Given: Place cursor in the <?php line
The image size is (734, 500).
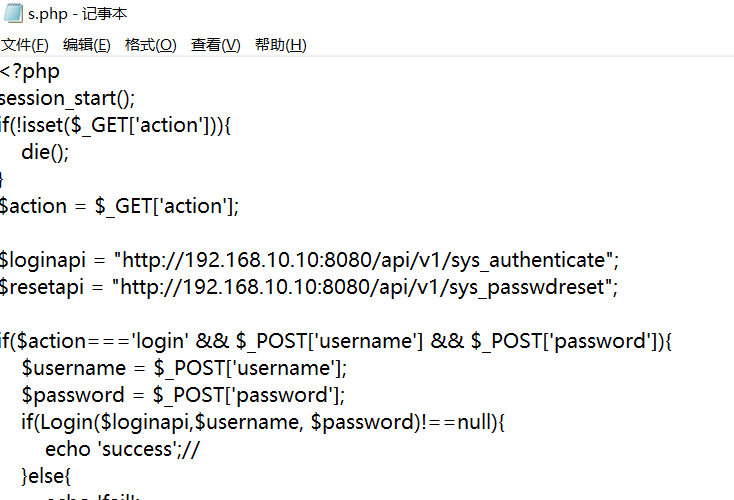Looking at the screenshot, I should 30,72.
